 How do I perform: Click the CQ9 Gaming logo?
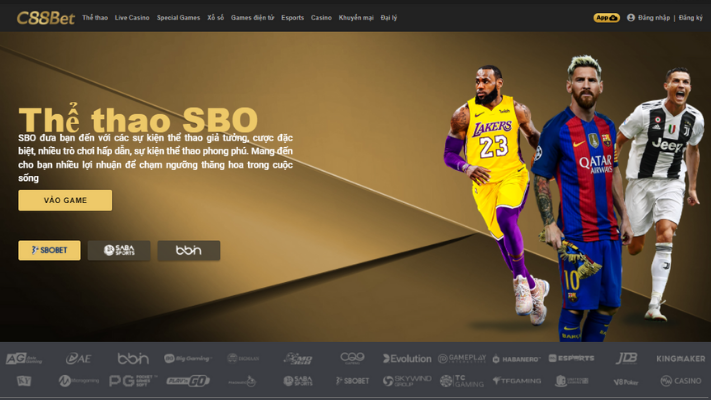pos(352,358)
